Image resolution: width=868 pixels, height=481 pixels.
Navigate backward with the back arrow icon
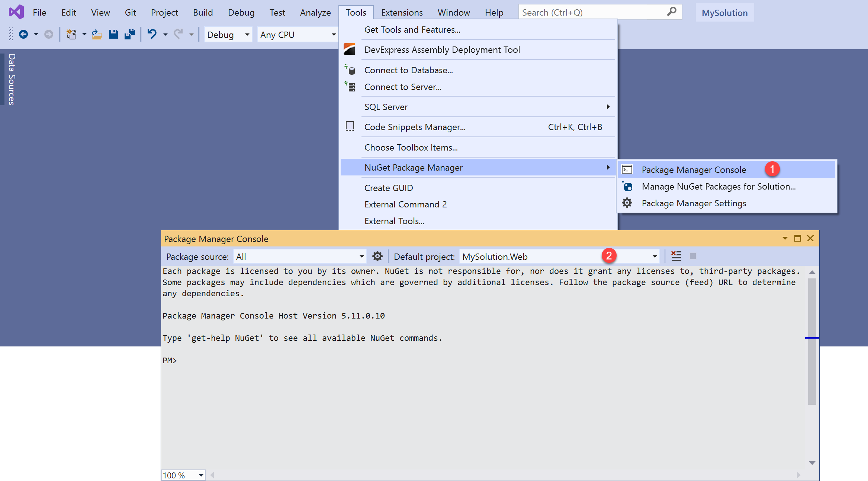[x=23, y=35]
